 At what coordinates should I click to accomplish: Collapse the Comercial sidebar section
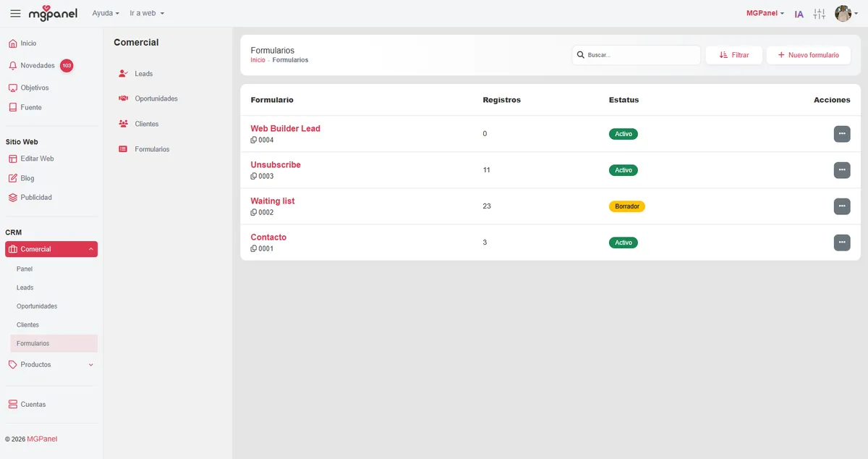[x=90, y=249]
